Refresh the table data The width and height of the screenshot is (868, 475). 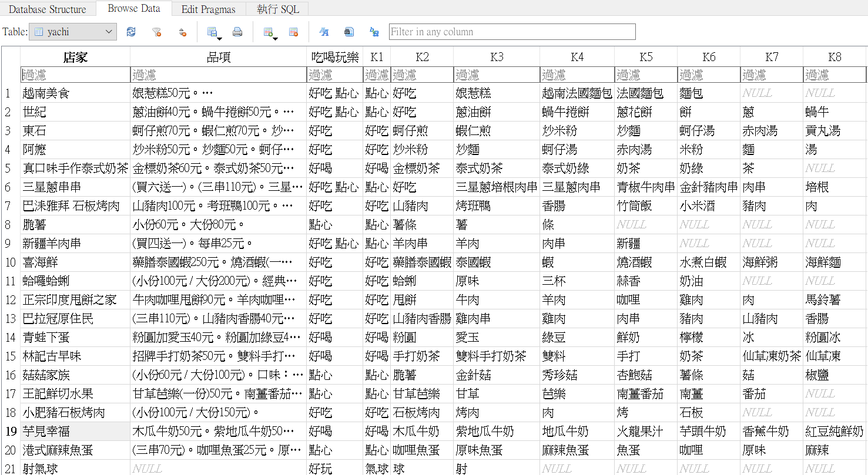point(131,32)
